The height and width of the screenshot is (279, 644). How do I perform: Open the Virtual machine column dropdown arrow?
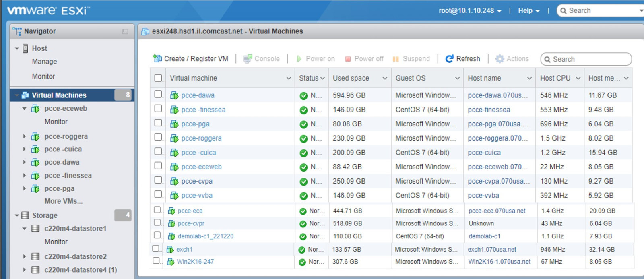(x=289, y=79)
